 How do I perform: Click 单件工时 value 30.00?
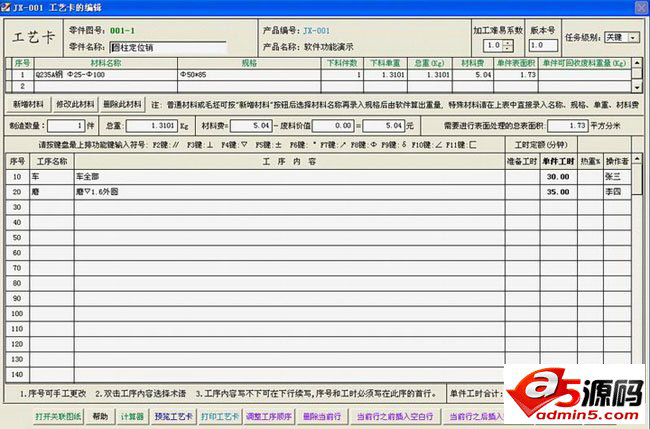(558, 177)
